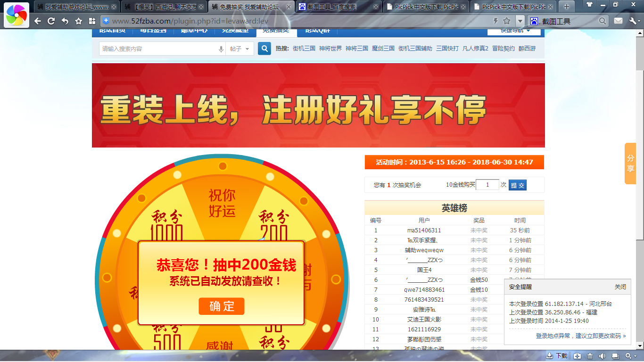
Task: Click the 分享 share side tab
Action: (630, 164)
